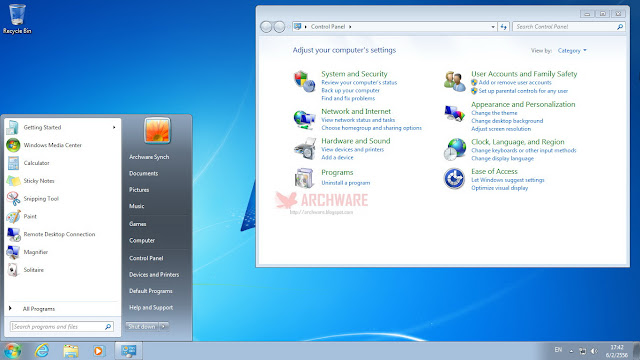Click View network status and tasks link

pos(358,120)
